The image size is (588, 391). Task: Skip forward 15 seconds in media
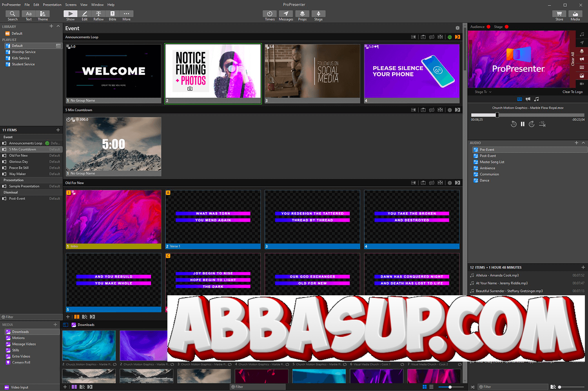click(x=532, y=124)
